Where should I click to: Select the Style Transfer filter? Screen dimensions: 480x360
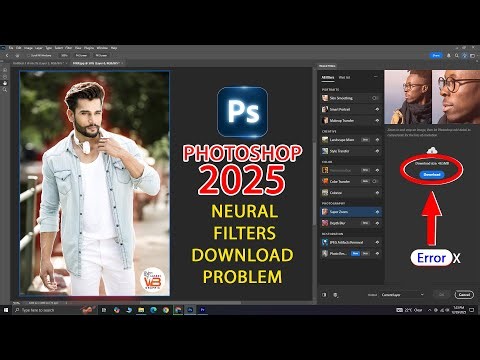click(351, 151)
